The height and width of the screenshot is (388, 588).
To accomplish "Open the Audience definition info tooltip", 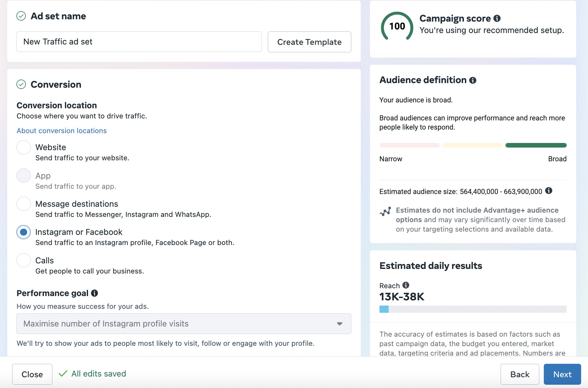I will pos(472,80).
